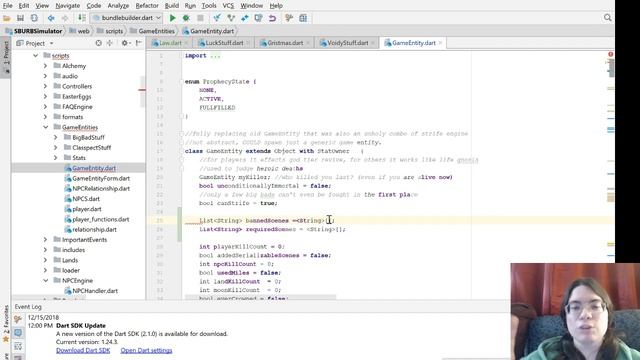Open the Project panel gear settings
640x360 pixels.
[126, 43]
